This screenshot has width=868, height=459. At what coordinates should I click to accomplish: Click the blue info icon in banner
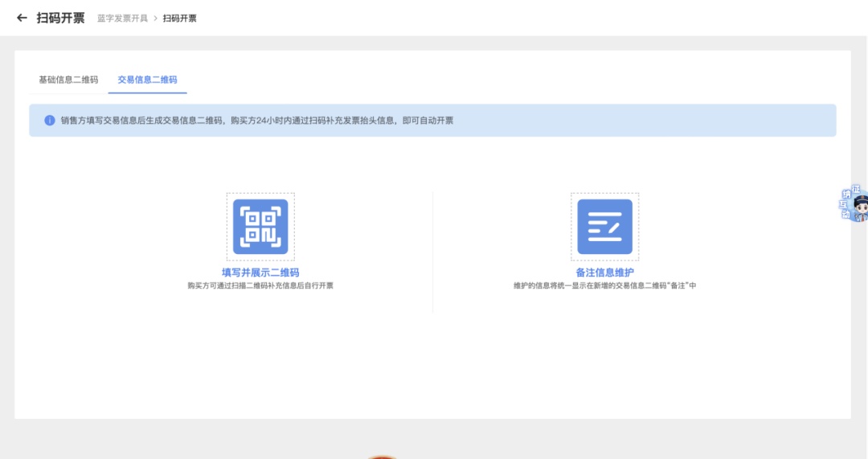50,121
